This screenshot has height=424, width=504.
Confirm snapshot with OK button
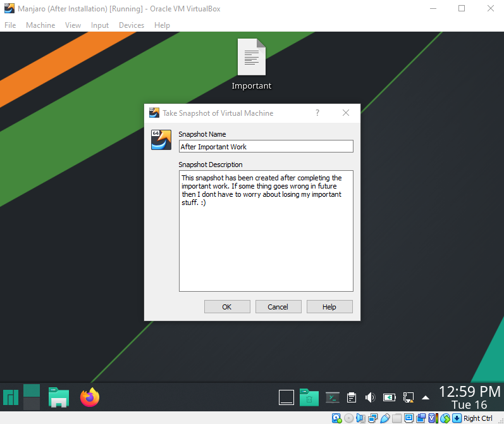(x=227, y=306)
